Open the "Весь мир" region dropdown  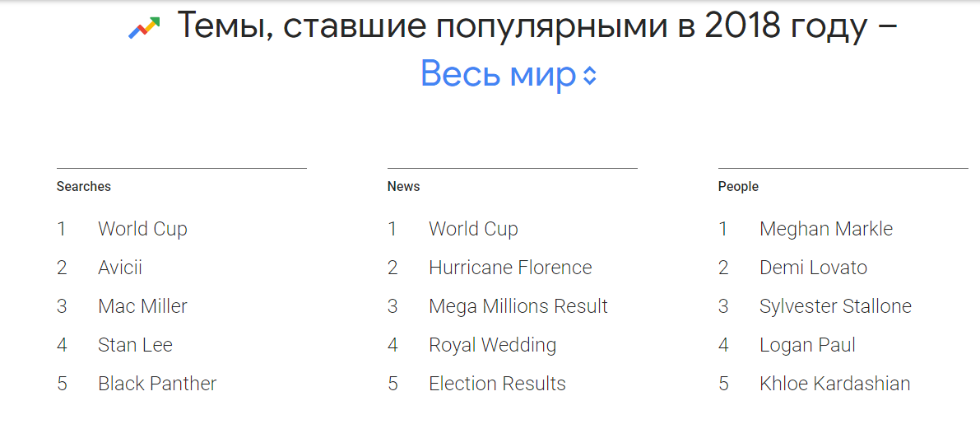498,75
